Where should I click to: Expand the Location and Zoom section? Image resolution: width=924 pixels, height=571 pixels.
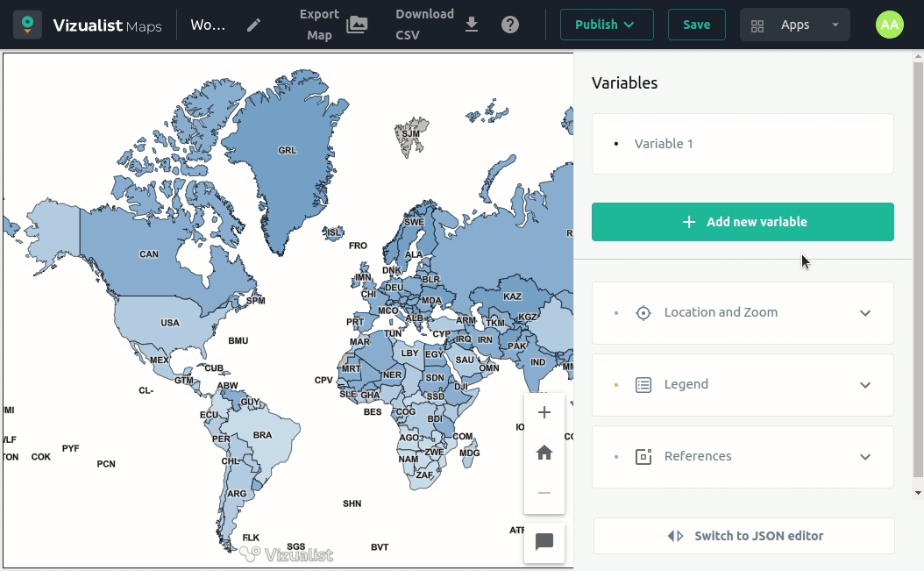coord(743,313)
